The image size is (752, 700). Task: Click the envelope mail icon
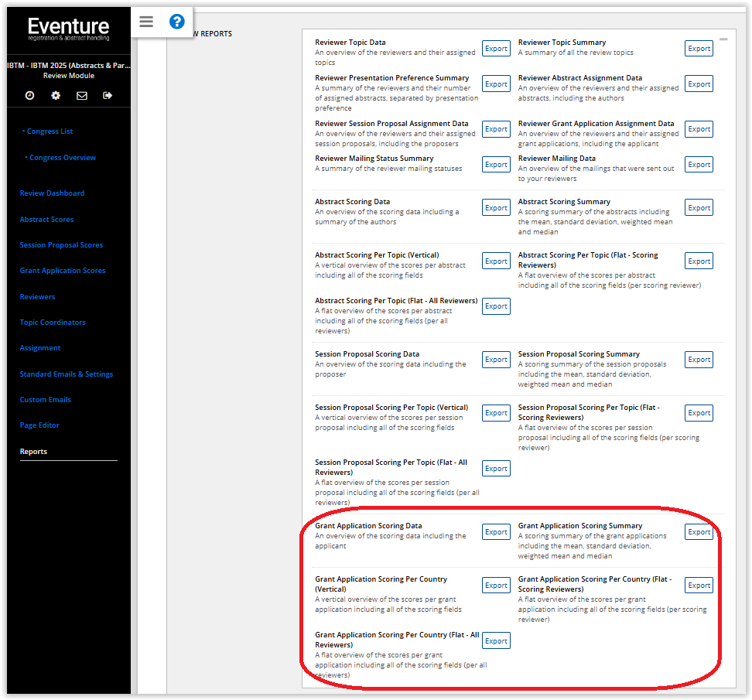click(x=82, y=96)
